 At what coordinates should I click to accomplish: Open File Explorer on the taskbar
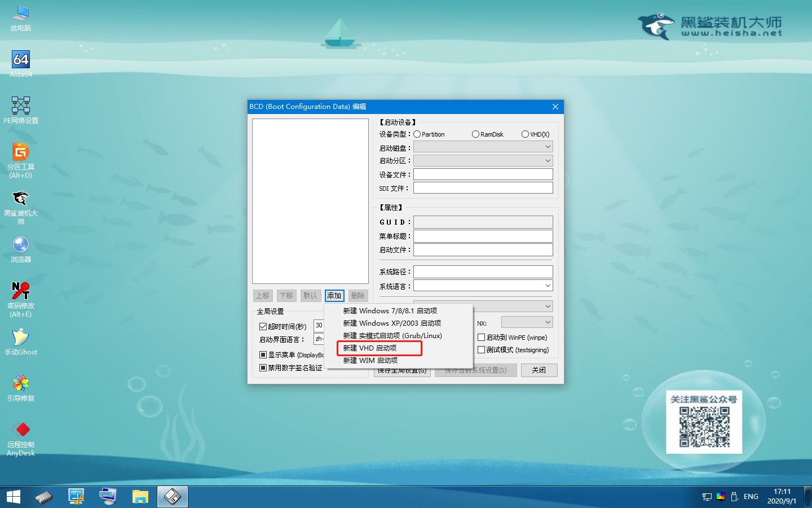140,497
